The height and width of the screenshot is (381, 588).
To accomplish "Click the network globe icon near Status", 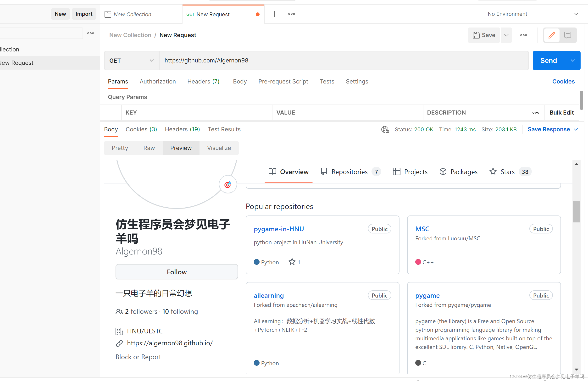I will click(385, 129).
